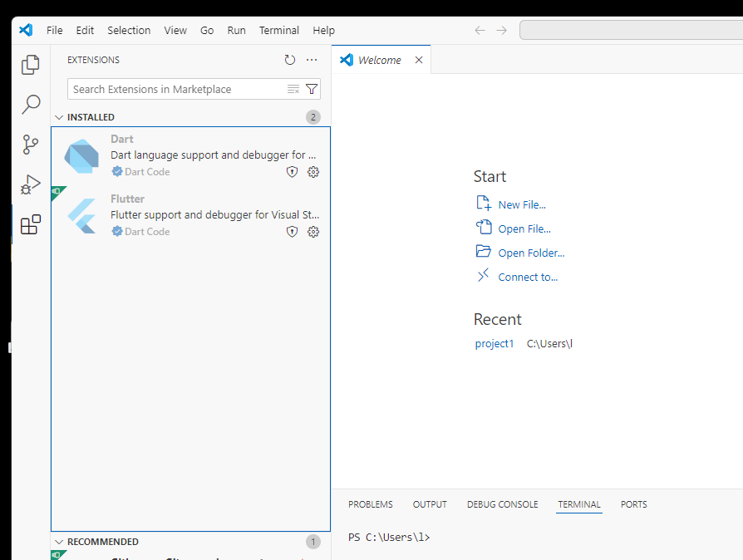743x560 pixels.
Task: Open the Run and Debug view
Action: pyautogui.click(x=30, y=184)
